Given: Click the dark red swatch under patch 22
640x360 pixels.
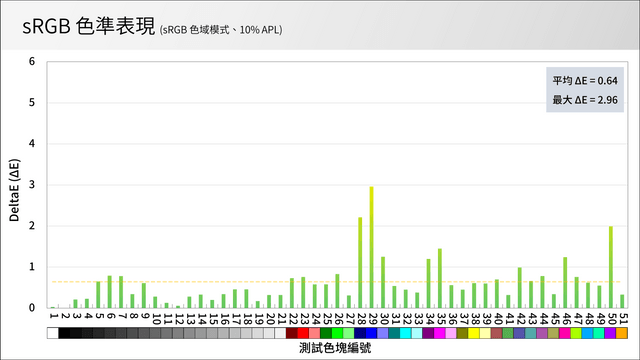Looking at the screenshot, I should coord(292,333).
